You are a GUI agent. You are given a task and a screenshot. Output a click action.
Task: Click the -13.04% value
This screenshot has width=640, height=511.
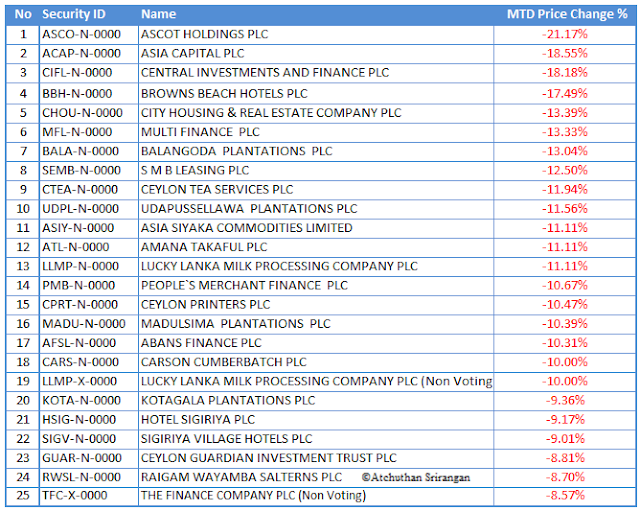click(565, 151)
